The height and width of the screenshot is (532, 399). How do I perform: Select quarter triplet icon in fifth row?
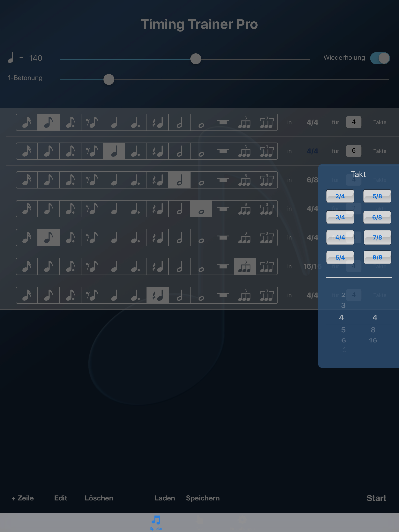click(267, 238)
